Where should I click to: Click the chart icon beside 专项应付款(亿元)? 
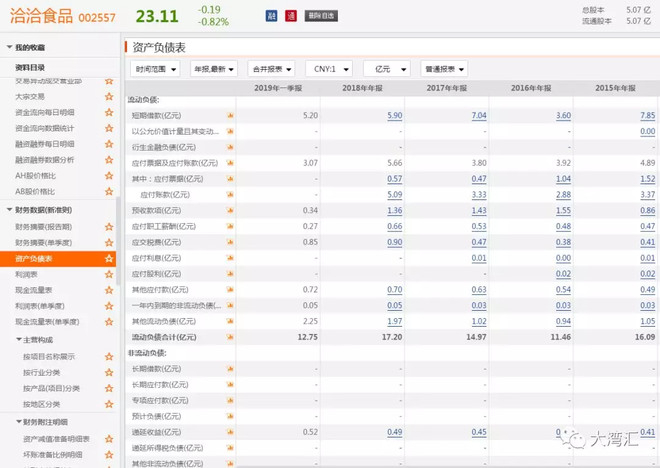230,400
